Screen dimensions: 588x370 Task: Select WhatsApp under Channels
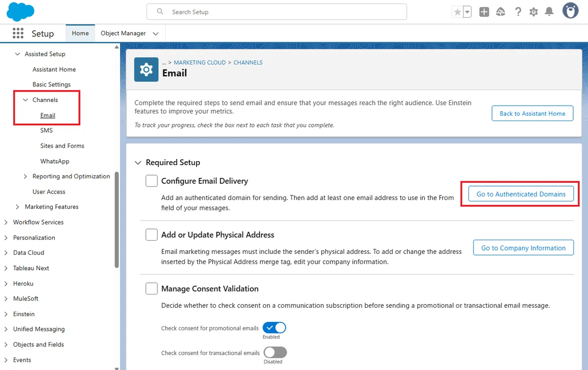[55, 161]
